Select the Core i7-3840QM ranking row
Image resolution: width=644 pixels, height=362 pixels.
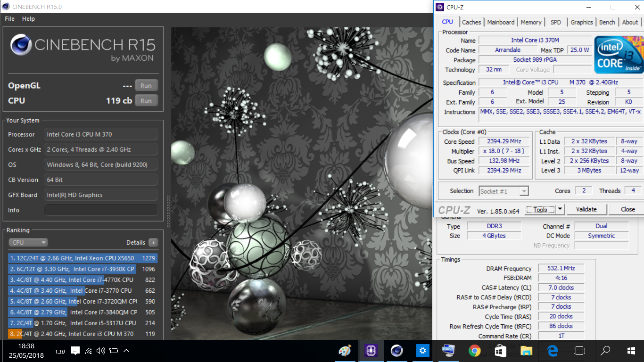click(83, 312)
